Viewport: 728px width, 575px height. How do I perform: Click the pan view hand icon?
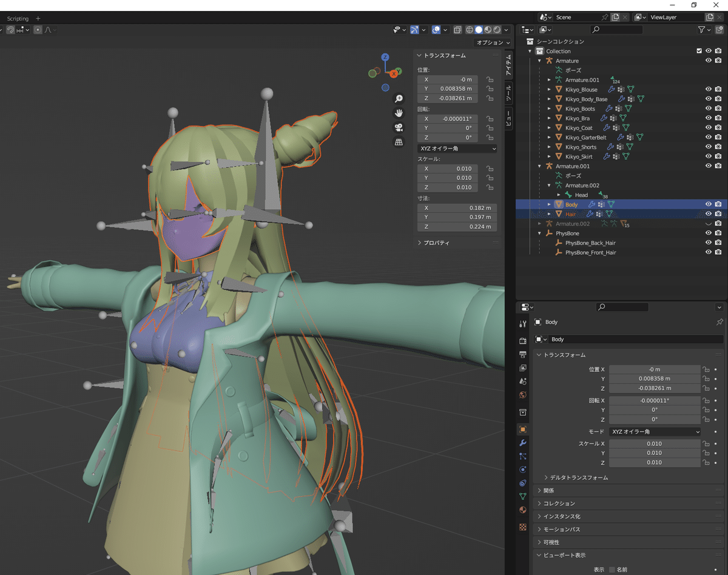[399, 113]
